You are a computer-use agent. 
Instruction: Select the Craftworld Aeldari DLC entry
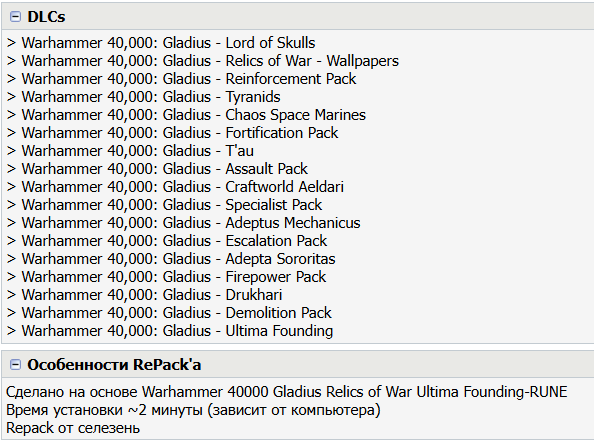(175, 187)
